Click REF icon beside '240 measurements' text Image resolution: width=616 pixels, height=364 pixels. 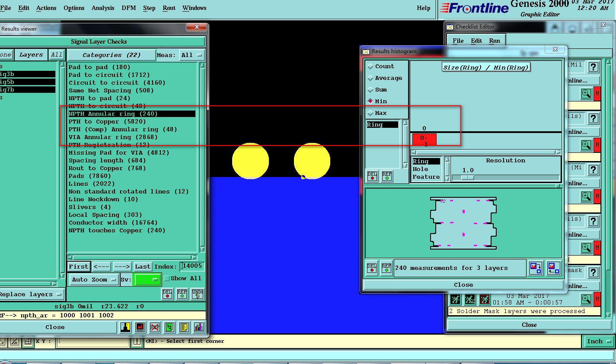pos(387,268)
